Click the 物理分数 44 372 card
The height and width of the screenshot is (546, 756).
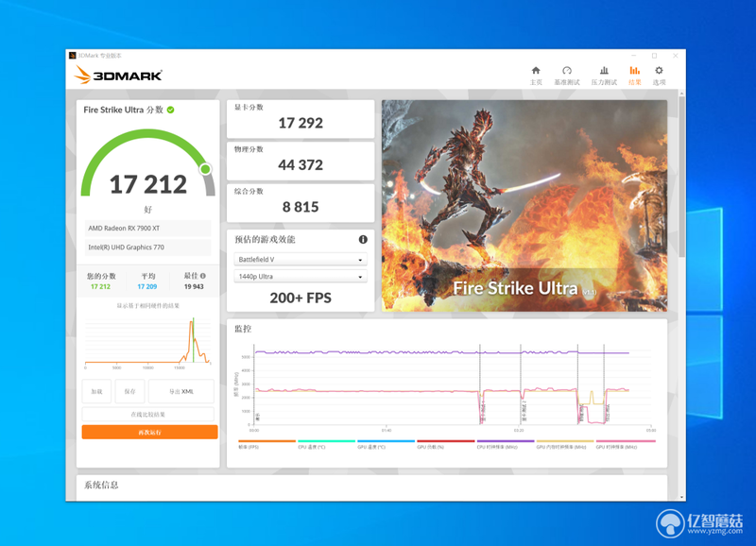click(301, 161)
